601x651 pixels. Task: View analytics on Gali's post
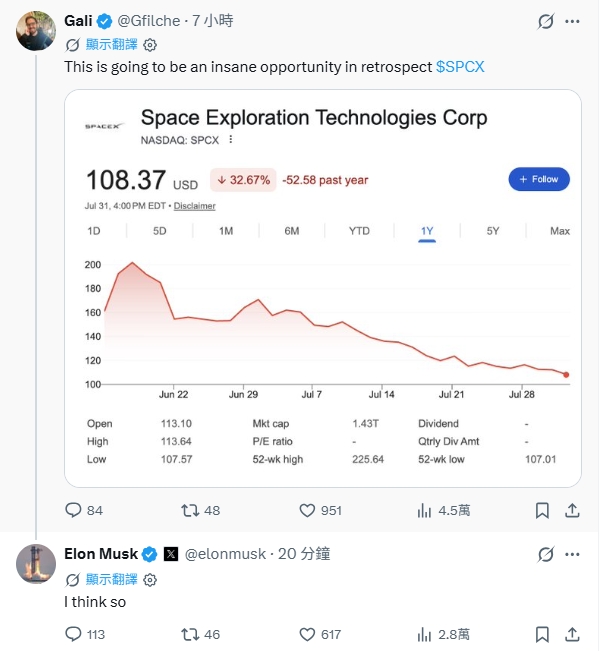[424, 510]
